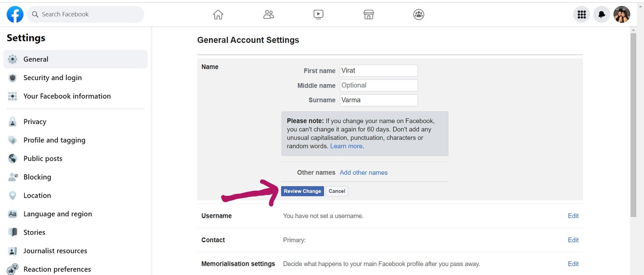Select General in the settings sidebar
The height and width of the screenshot is (275, 644).
(75, 59)
